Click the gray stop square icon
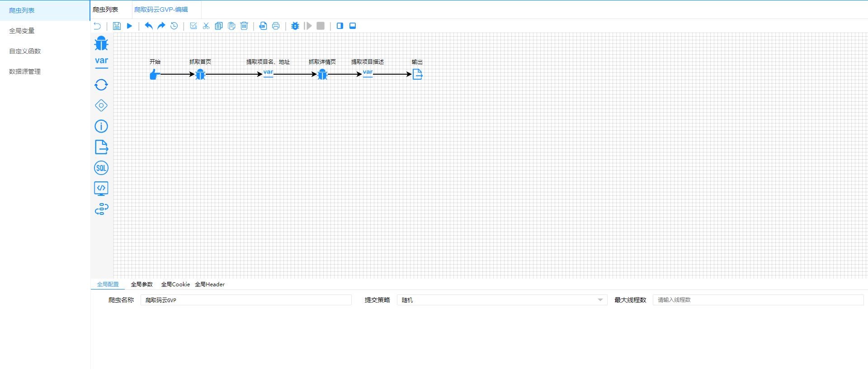This screenshot has width=868, height=389. pyautogui.click(x=321, y=26)
